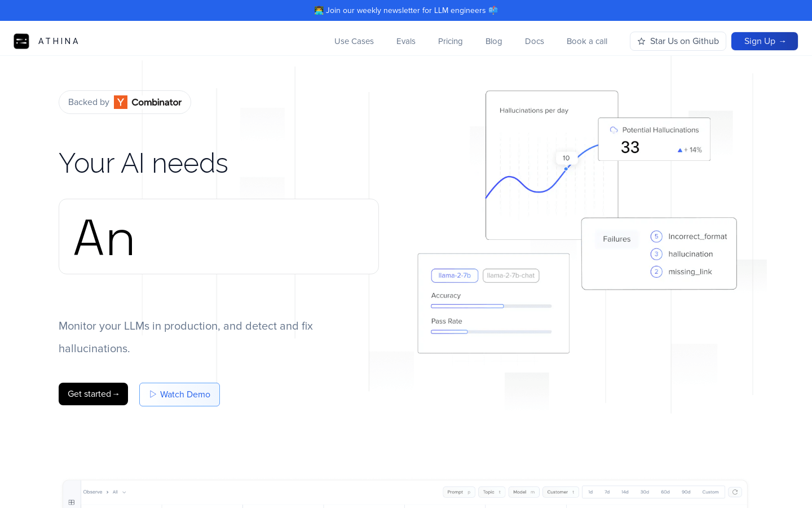The image size is (812, 508).
Task: Click the animated 'An' headline box
Action: click(x=219, y=237)
